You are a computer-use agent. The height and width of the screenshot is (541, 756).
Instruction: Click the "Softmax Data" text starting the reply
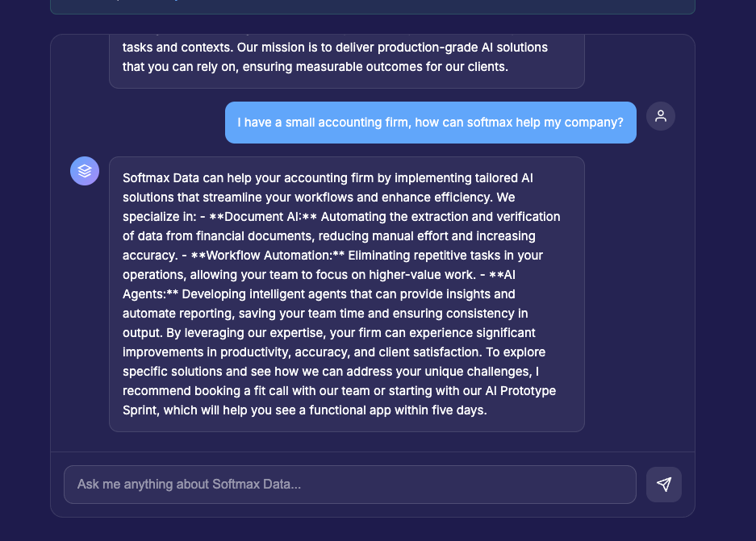(x=159, y=178)
